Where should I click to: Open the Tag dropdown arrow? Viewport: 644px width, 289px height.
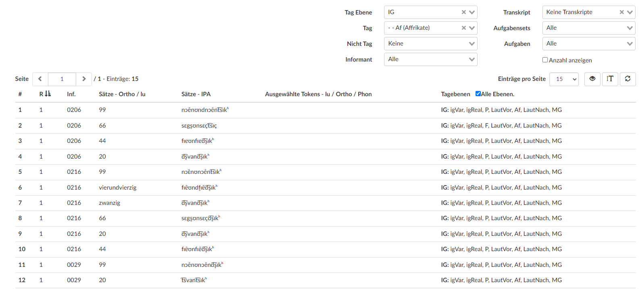[x=472, y=28]
